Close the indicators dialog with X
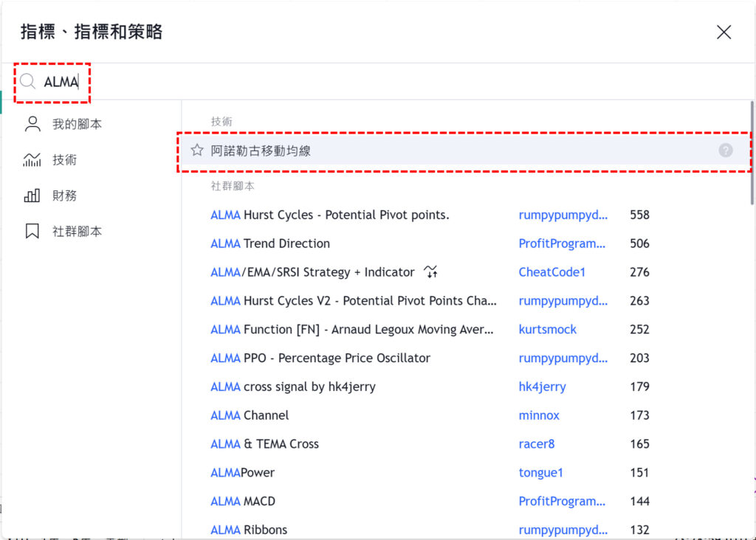 coord(724,32)
